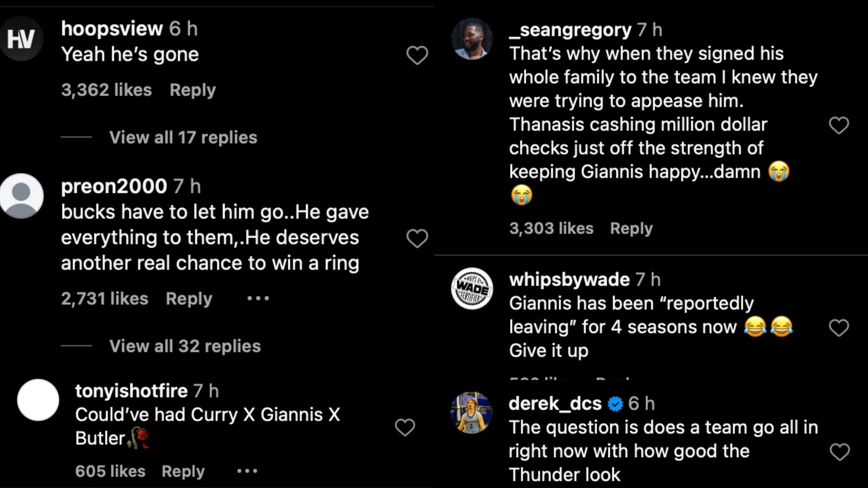Viewport: 868px width, 488px height.
Task: Open whipsbywade's profile picture
Action: 472,288
